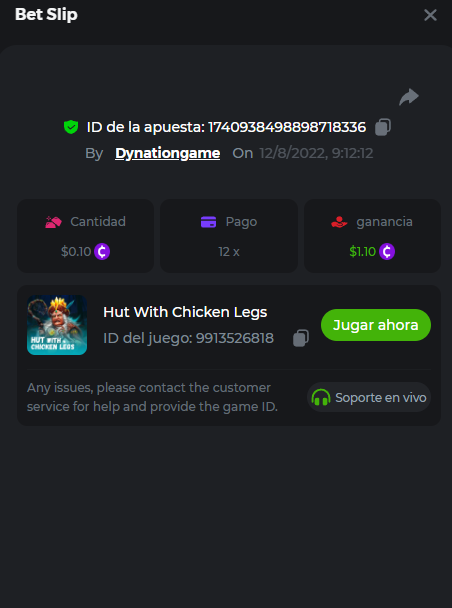
Task: Open the Hut With Chicken Legs thumbnail
Action: tap(57, 325)
